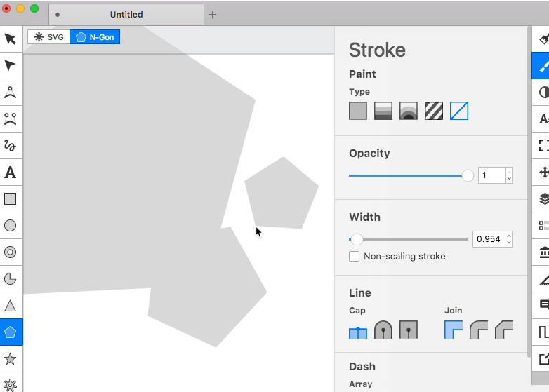
Task: Select miter line join
Action: coord(454,330)
